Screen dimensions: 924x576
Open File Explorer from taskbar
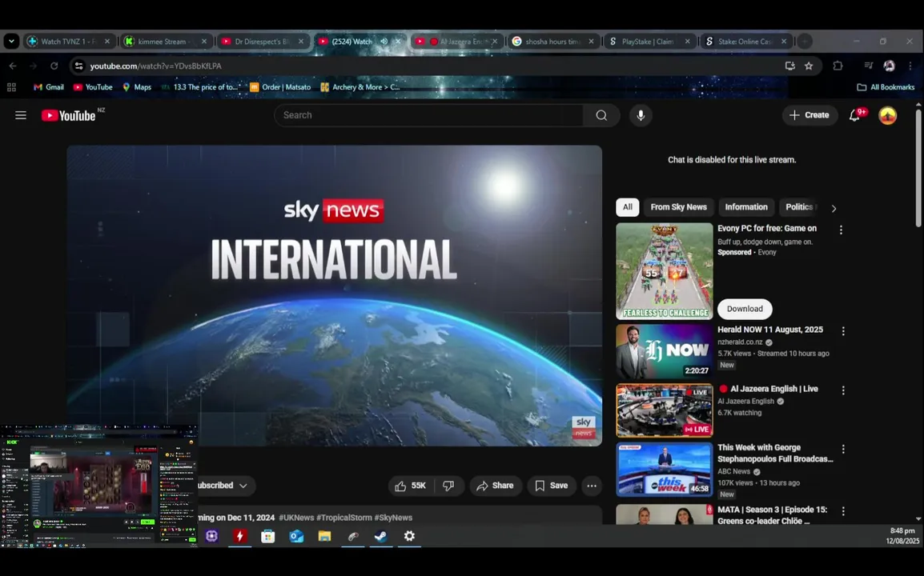pos(324,536)
